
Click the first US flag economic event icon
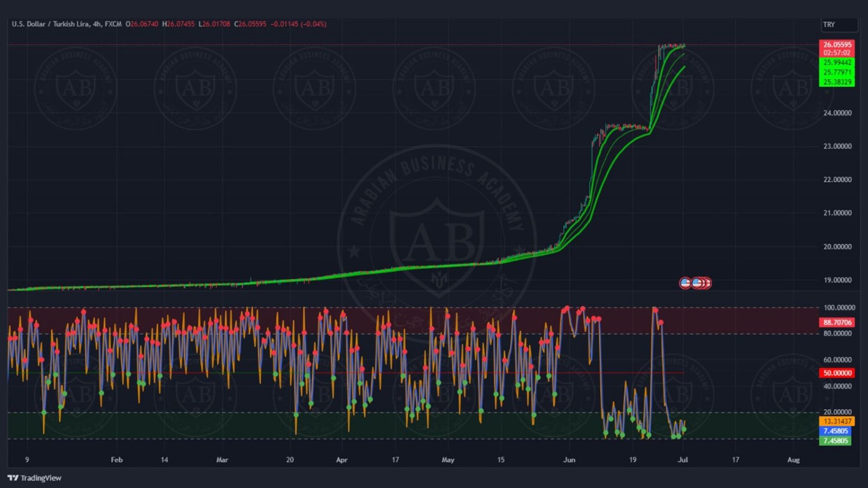[685, 283]
